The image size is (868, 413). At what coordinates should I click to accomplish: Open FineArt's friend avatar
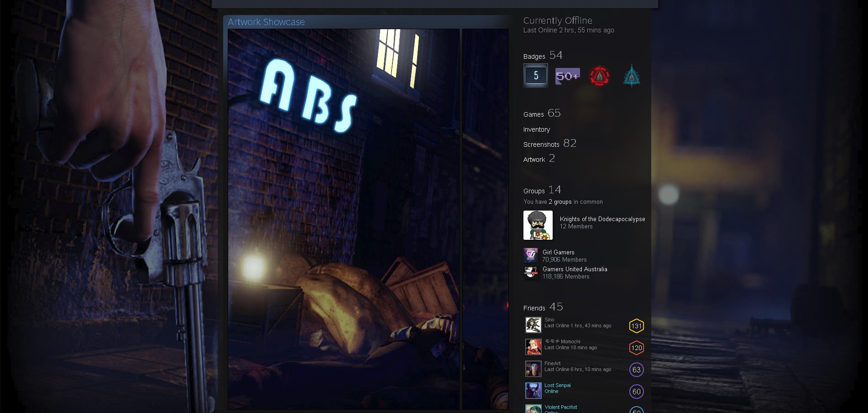click(533, 369)
